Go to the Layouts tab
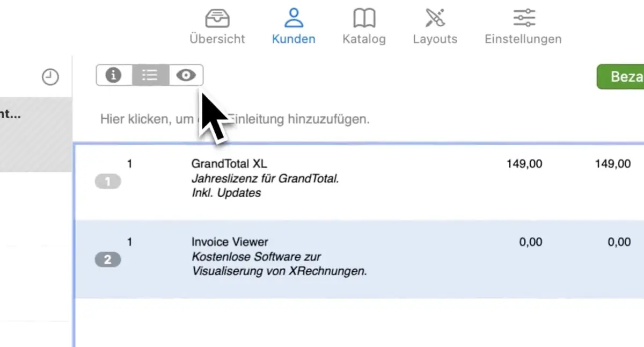Image resolution: width=644 pixels, height=347 pixels. coord(435,27)
